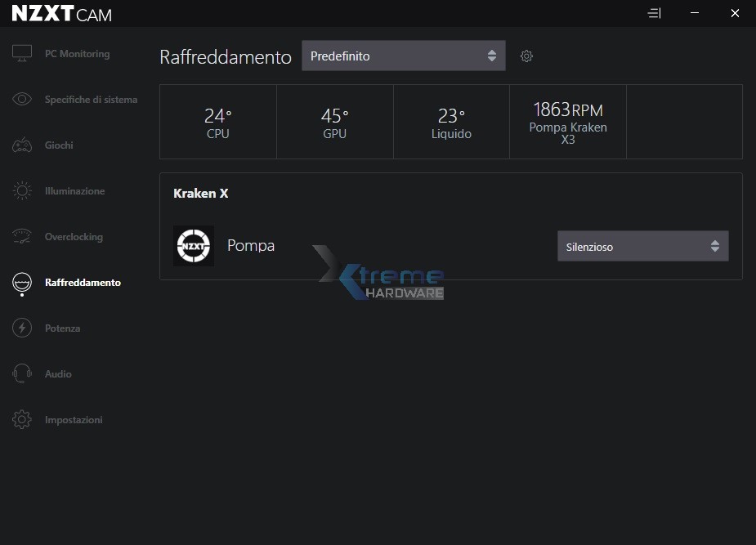Click the Liquido temperature tile
Image resolution: width=756 pixels, height=545 pixels.
452,122
